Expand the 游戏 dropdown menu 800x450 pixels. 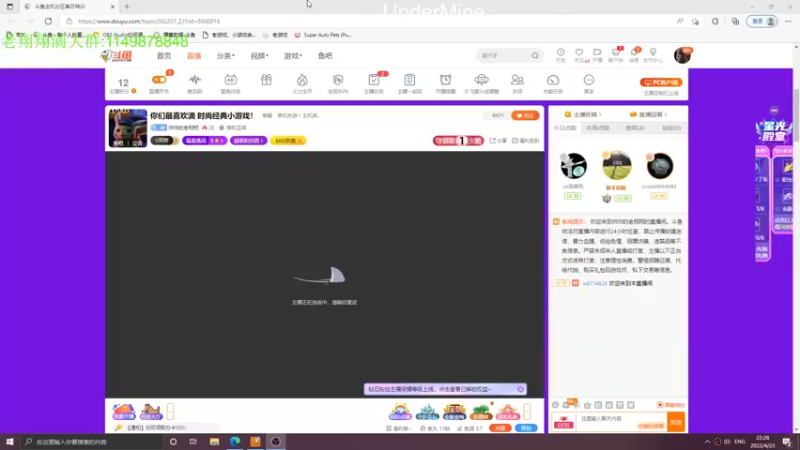(x=293, y=56)
